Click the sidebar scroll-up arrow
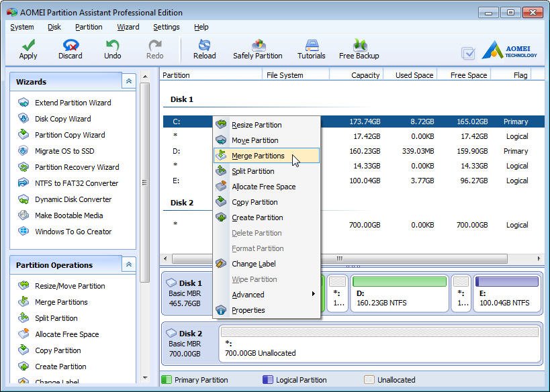Image resolution: width=550 pixels, height=392 pixels. point(145,77)
